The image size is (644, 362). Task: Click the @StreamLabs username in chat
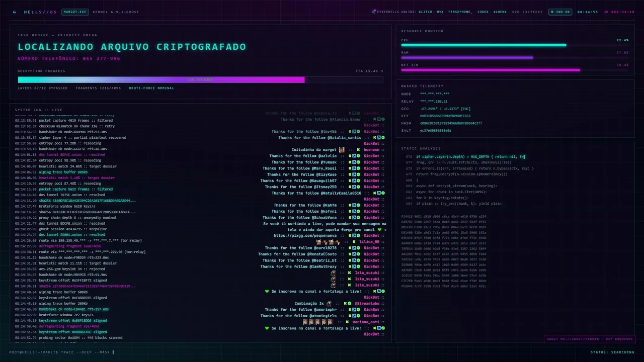[368, 304]
